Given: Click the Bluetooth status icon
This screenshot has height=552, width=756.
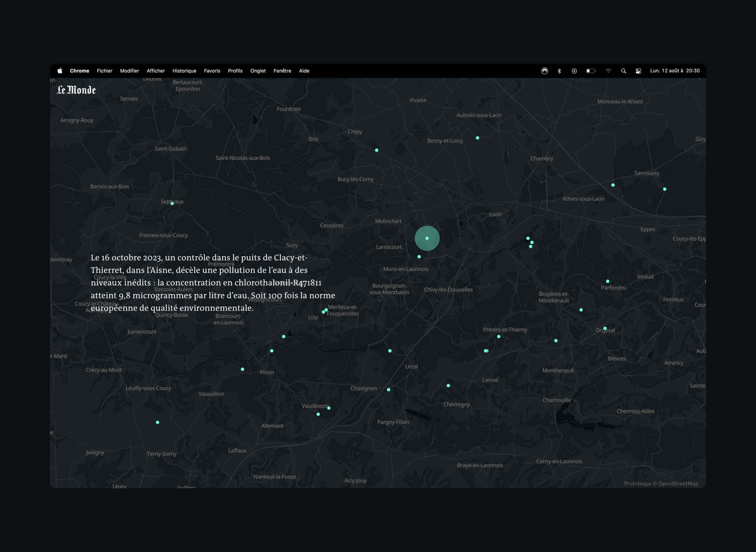Looking at the screenshot, I should 559,71.
